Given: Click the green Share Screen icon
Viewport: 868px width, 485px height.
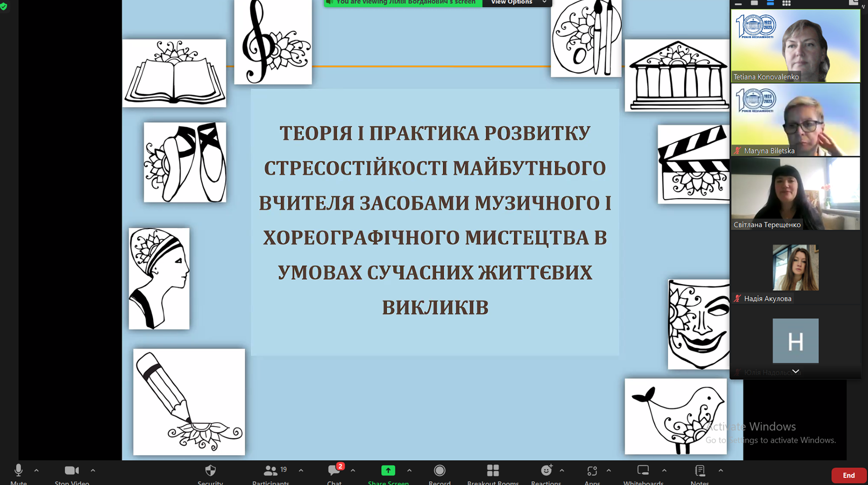Looking at the screenshot, I should click(x=388, y=471).
